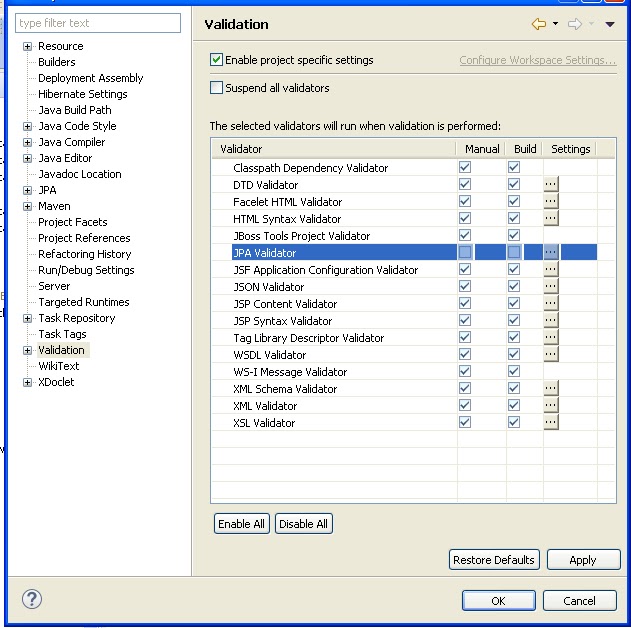The height and width of the screenshot is (628, 631).
Task: Expand the Java Compiler tree node
Action: pos(28,142)
